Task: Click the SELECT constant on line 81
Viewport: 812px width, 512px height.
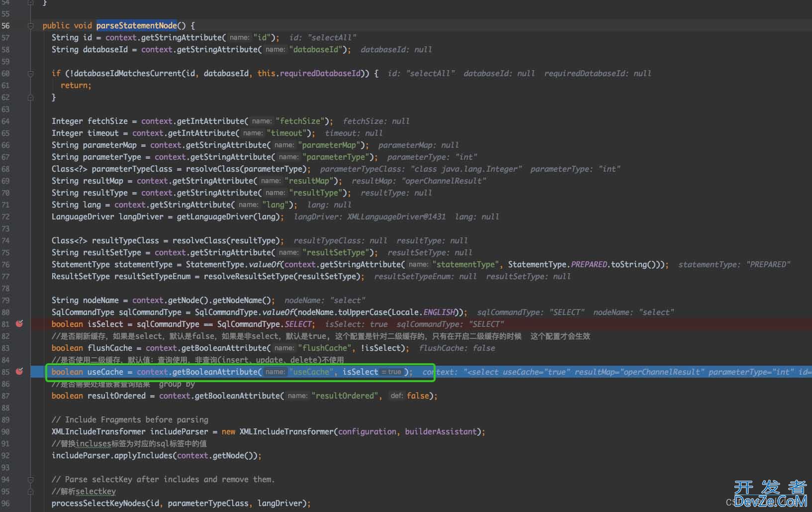Action: click(x=298, y=324)
